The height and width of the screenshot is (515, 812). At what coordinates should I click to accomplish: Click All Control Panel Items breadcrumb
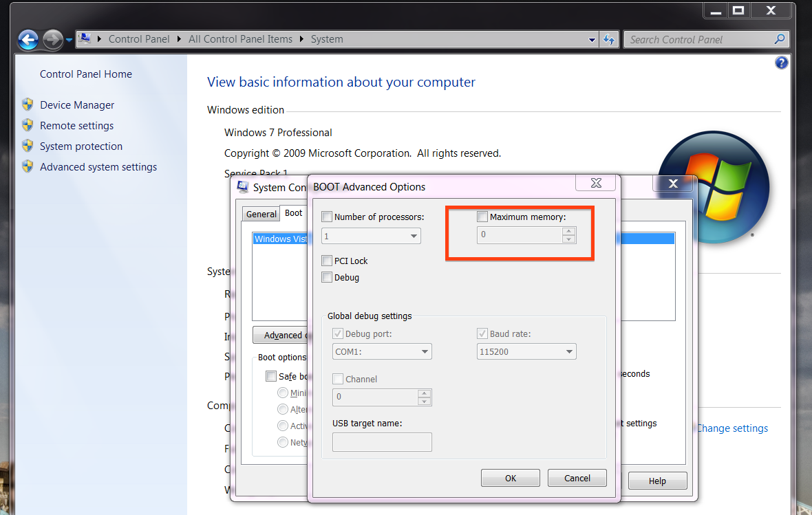(x=240, y=39)
